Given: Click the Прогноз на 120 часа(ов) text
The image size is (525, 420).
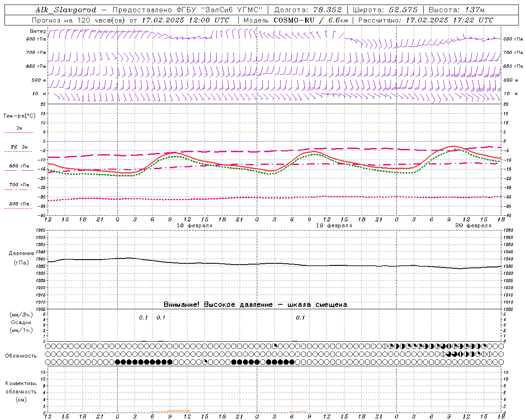Looking at the screenshot, I should [79, 20].
